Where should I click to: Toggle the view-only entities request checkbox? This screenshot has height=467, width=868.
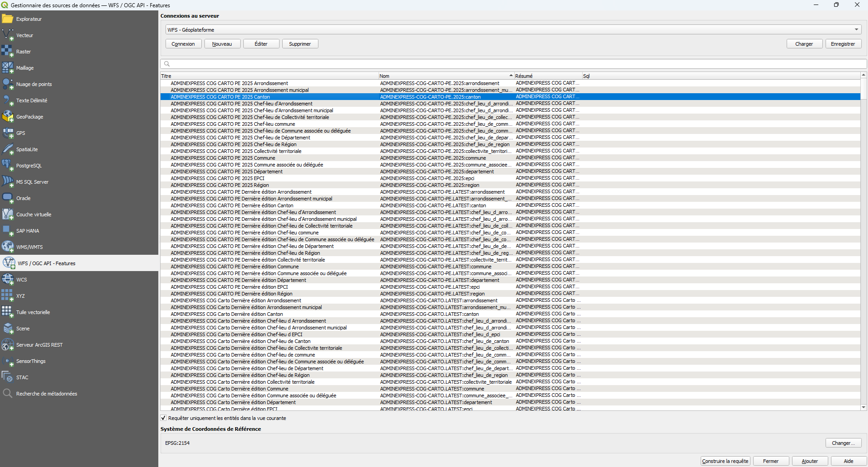click(164, 418)
